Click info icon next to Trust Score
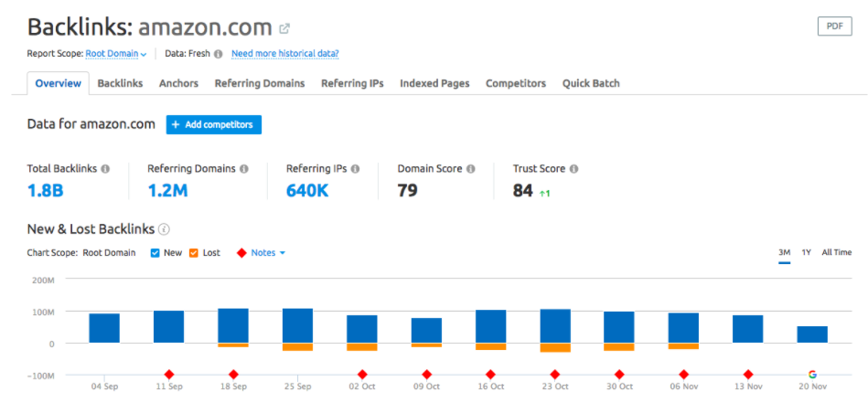This screenshot has width=868, height=403. click(x=573, y=169)
